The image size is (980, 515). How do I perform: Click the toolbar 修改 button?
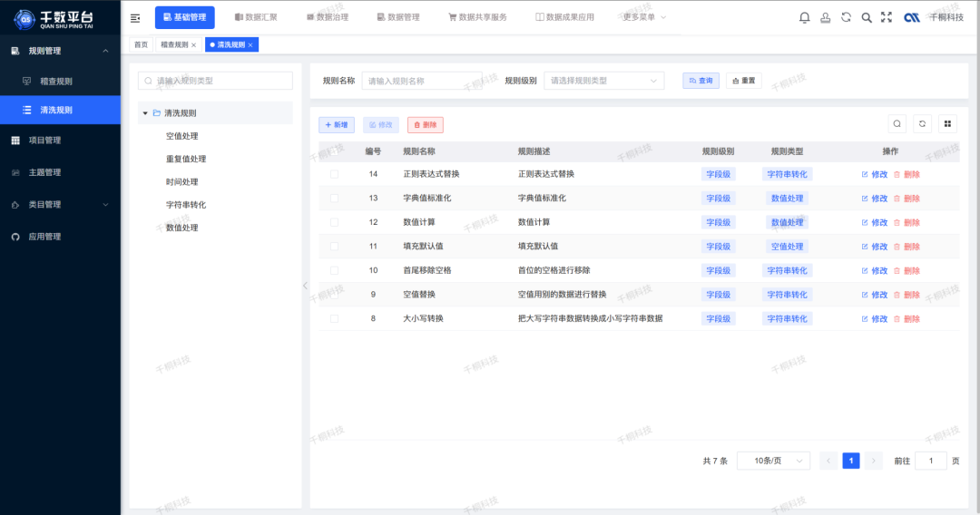click(x=380, y=125)
